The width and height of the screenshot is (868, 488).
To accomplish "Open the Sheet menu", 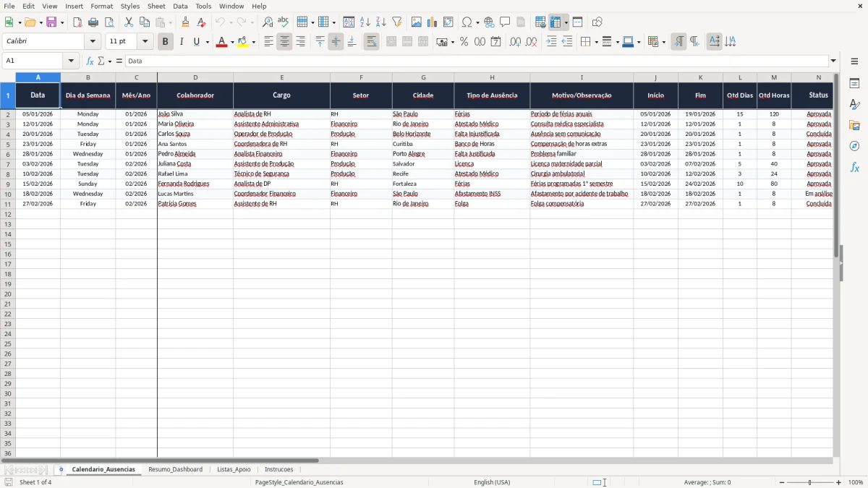I will 156,6.
